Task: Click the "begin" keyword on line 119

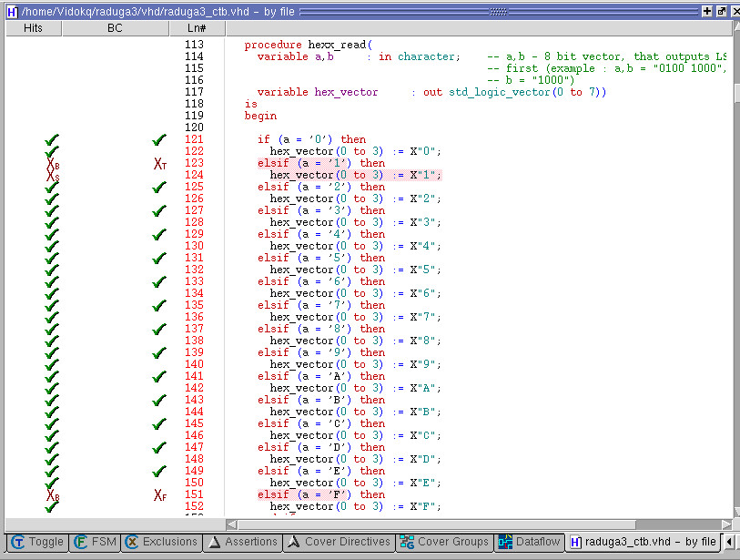Action: 260,117
